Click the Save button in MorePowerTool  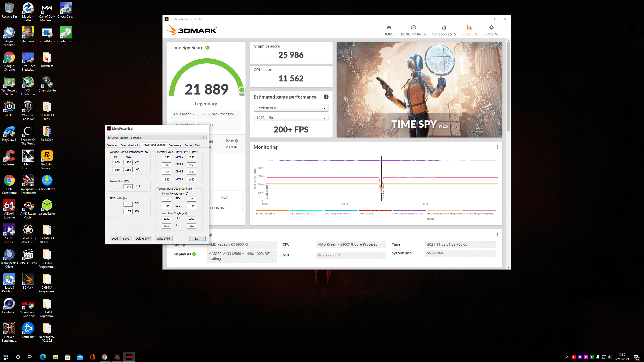coord(126,239)
